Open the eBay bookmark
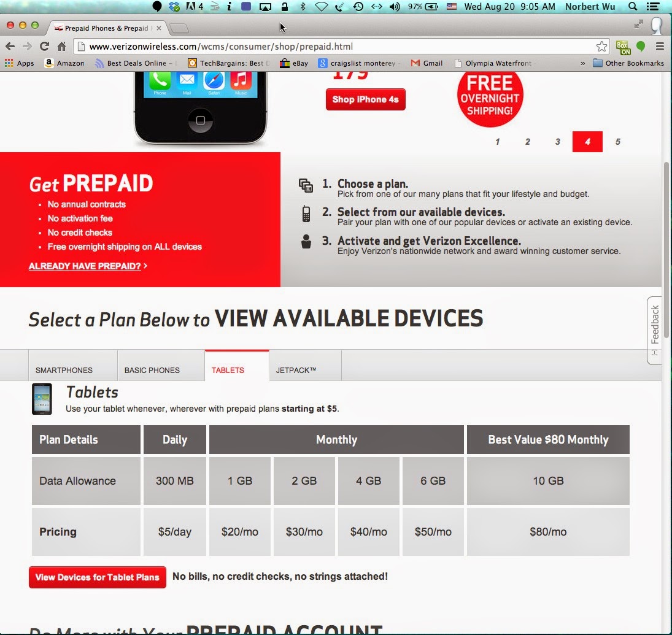Screen dimensions: 672x635 coord(294,63)
